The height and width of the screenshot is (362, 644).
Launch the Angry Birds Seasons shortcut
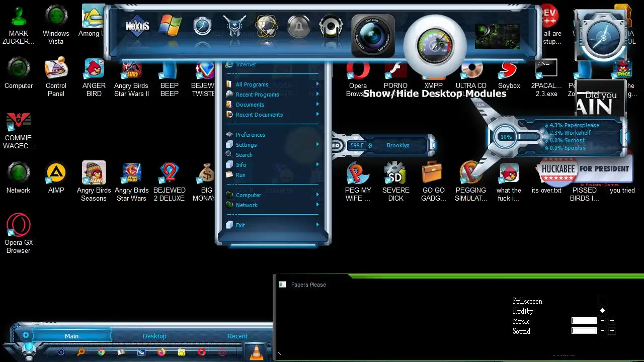pyautogui.click(x=94, y=182)
